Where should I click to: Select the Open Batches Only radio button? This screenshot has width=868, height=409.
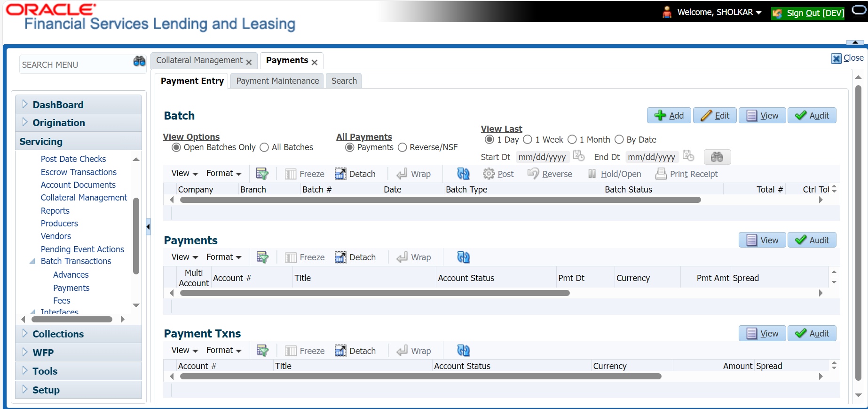click(176, 147)
